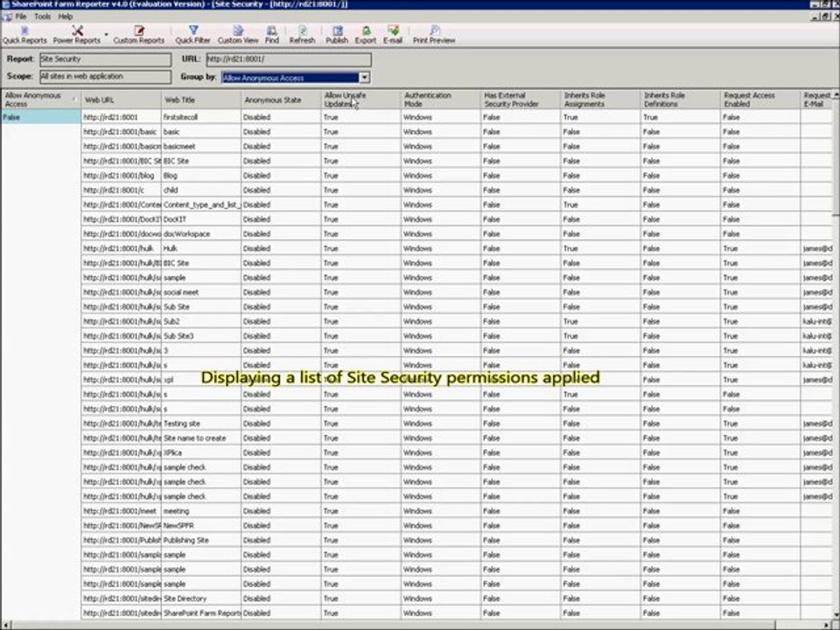Apply a Quick Filter
The width and height of the screenshot is (840, 630).
192,35
